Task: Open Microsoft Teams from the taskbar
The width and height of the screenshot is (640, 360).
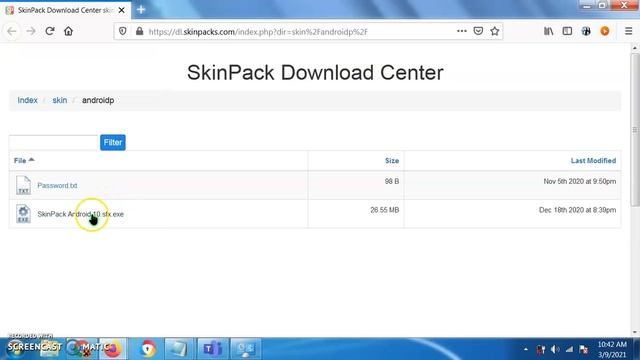Action: point(212,349)
